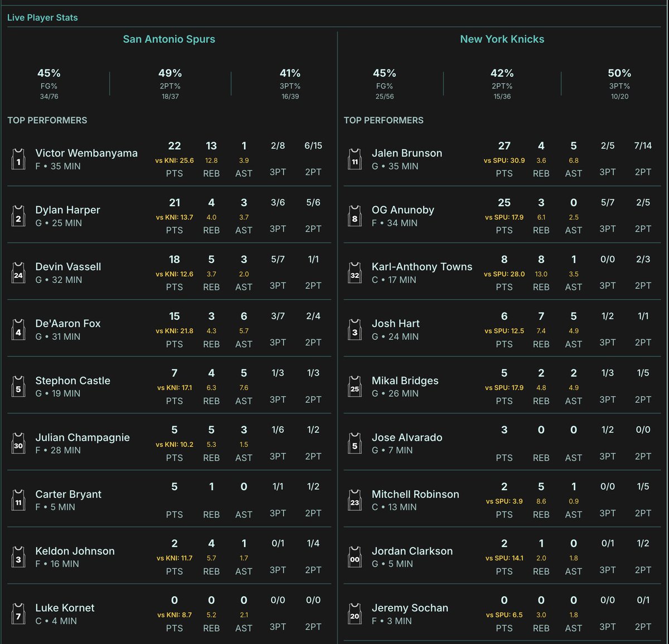Click Jordan Clarkson's vs SPU: 14.1 average
This screenshot has height=644, width=669.
504,558
